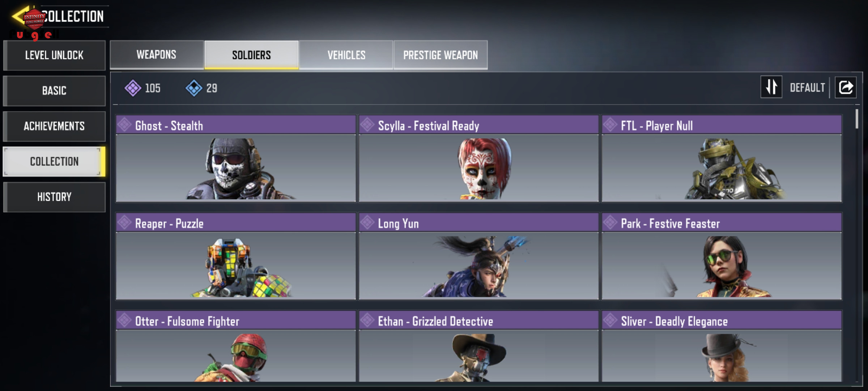Click the blue rare rarity icon (29)
The width and height of the screenshot is (868, 391).
194,88
